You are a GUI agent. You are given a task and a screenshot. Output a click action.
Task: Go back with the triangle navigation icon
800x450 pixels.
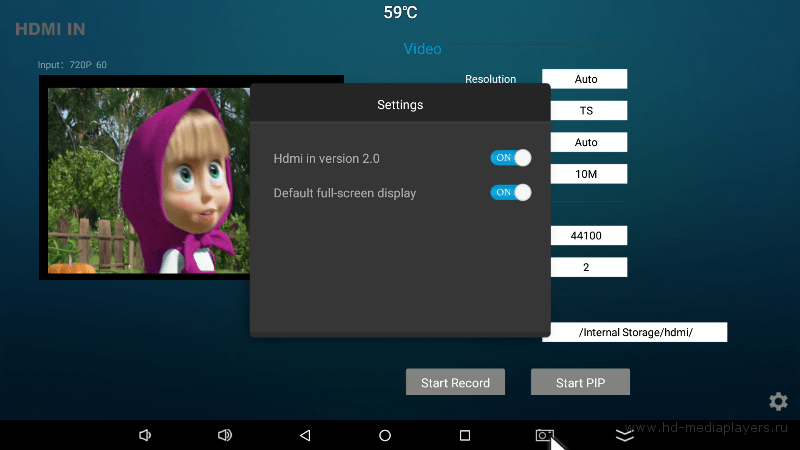tap(305, 435)
